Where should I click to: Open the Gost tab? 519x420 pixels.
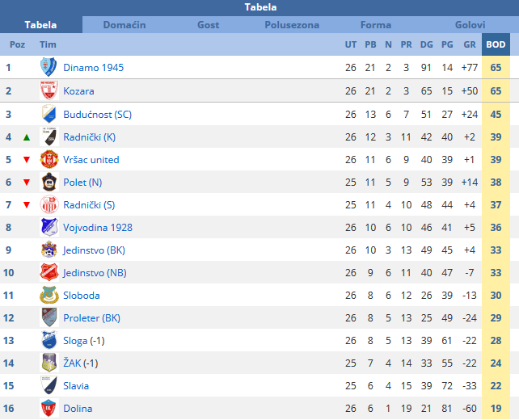click(x=209, y=25)
